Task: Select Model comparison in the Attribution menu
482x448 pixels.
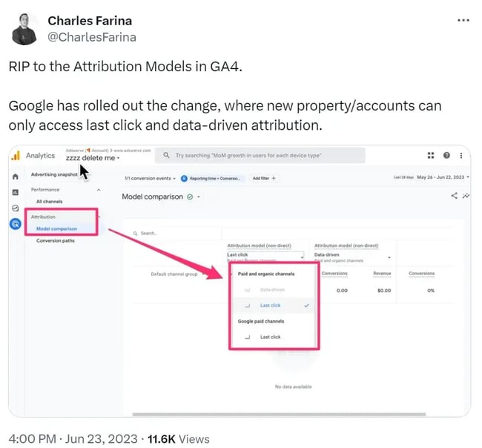Action: [56, 228]
